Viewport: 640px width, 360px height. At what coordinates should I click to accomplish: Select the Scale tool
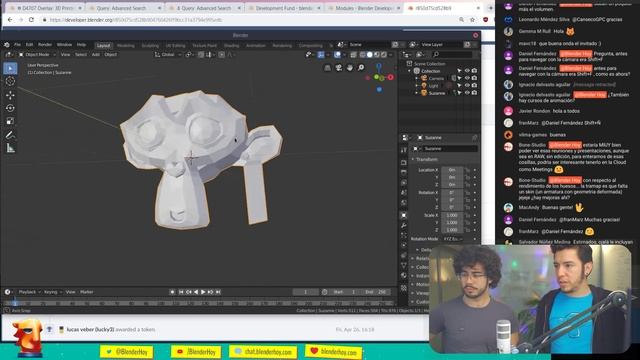pyautogui.click(x=10, y=121)
